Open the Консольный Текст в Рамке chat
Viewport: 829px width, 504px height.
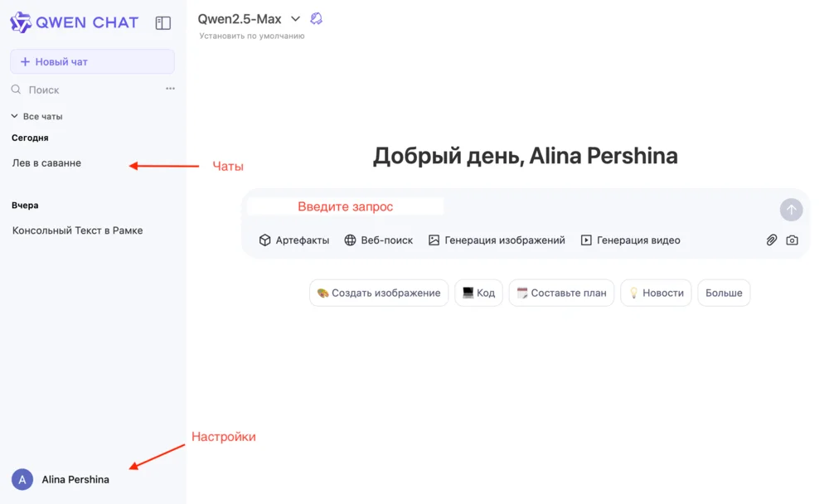point(77,230)
